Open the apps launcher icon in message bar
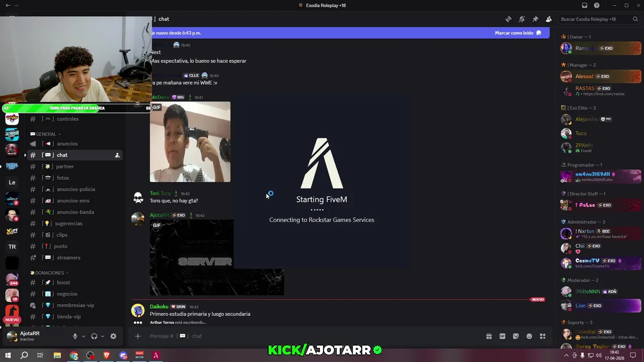 coord(543,336)
